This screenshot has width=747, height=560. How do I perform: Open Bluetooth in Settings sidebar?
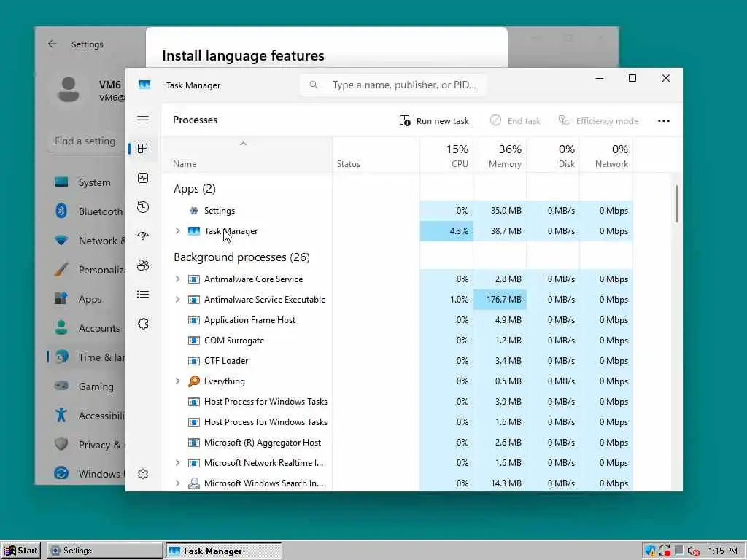86,211
